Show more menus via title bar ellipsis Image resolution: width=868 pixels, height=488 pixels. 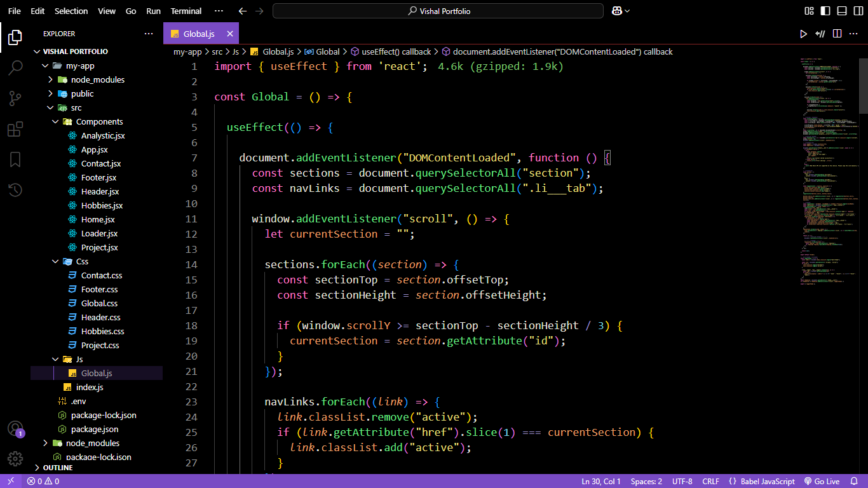coord(219,11)
